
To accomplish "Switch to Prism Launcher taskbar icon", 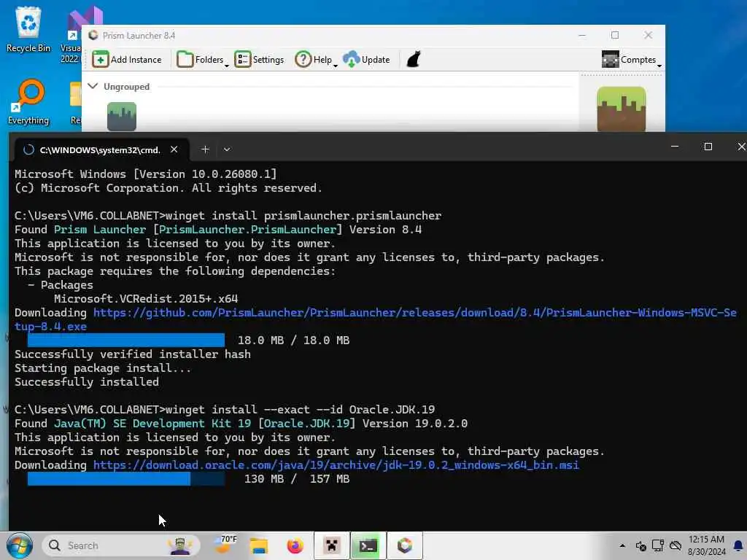I will (x=404, y=545).
